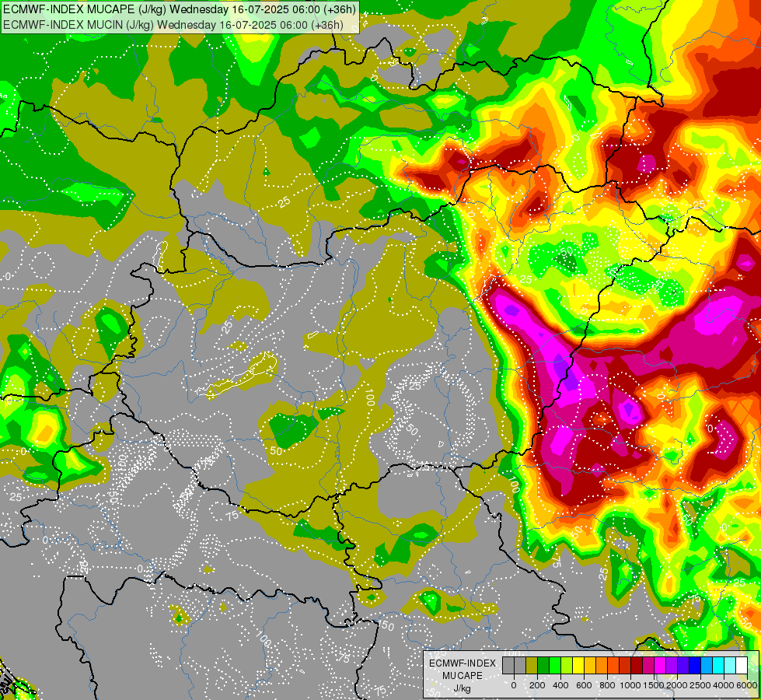Click the dark green legend swatch

pos(543,666)
